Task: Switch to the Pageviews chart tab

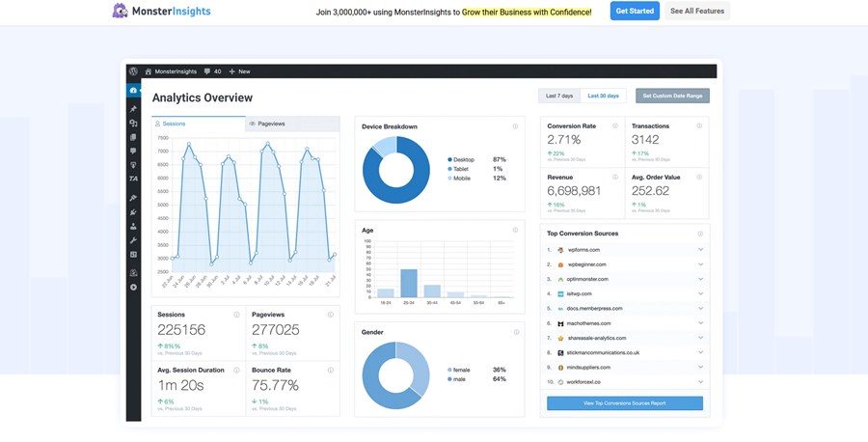Action: click(x=292, y=124)
